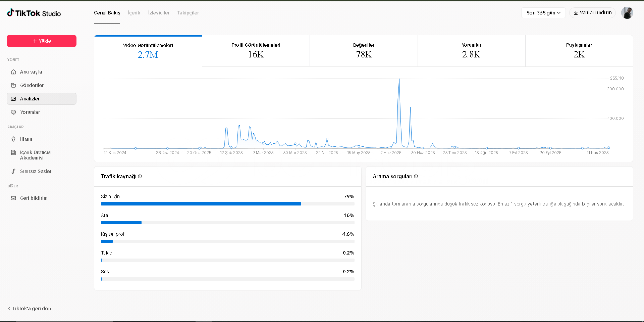Click İçerik Üreticisi Akademisi icon
644x322 pixels.
(x=13, y=152)
